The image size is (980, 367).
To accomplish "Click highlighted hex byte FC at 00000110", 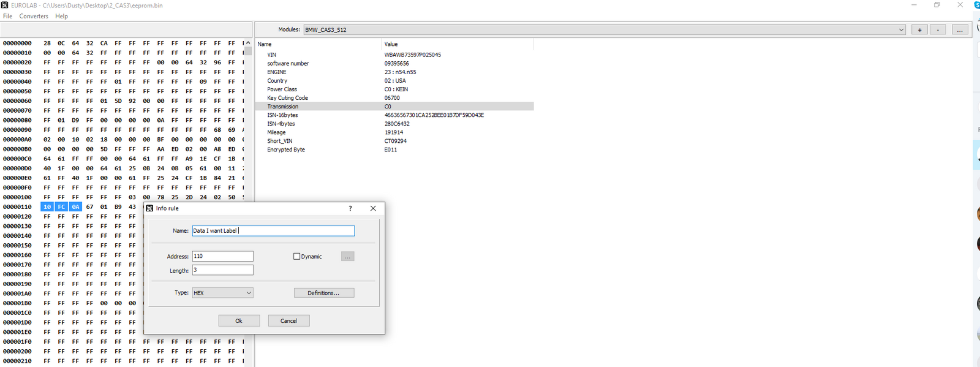I will pyautogui.click(x=61, y=206).
